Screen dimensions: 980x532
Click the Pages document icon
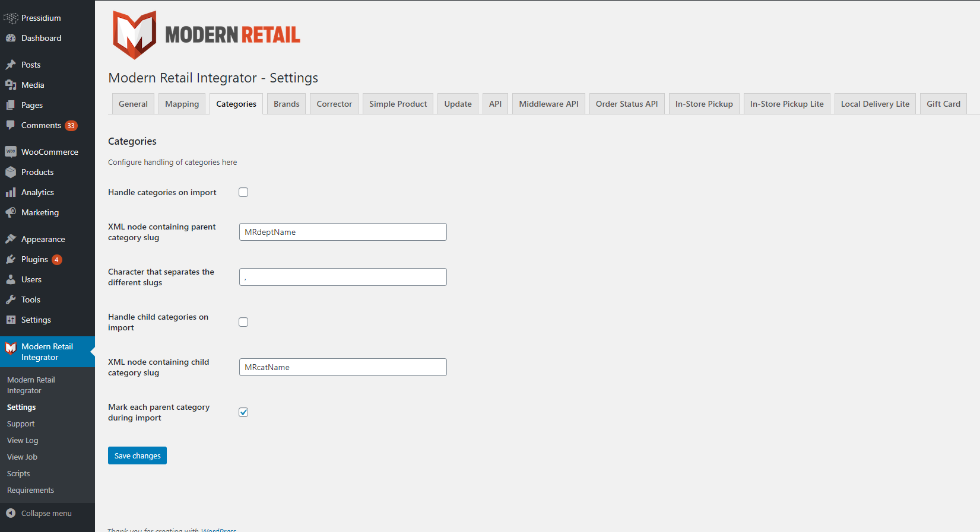11,105
